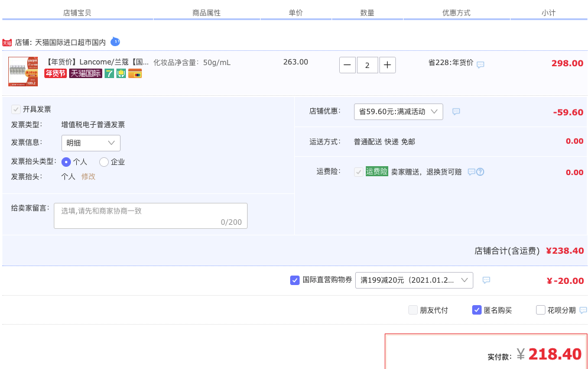Click the 给卖家留言 message box

pos(151,216)
